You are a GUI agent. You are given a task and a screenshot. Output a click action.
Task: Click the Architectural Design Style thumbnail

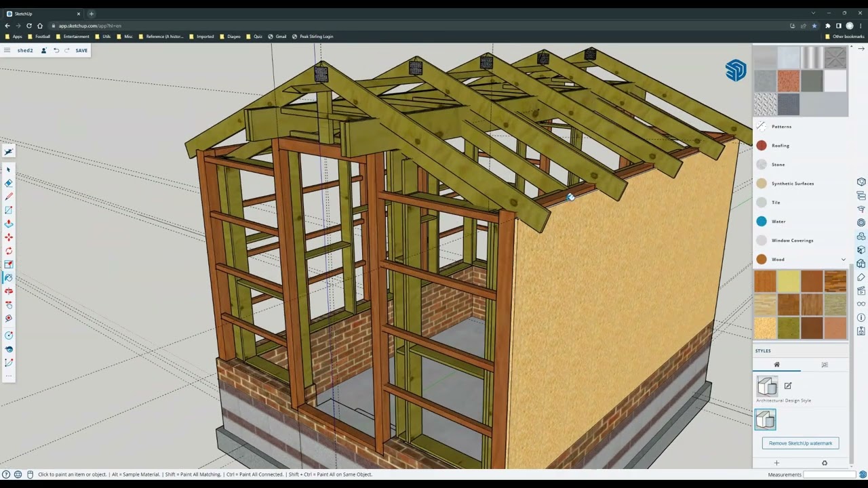point(767,386)
